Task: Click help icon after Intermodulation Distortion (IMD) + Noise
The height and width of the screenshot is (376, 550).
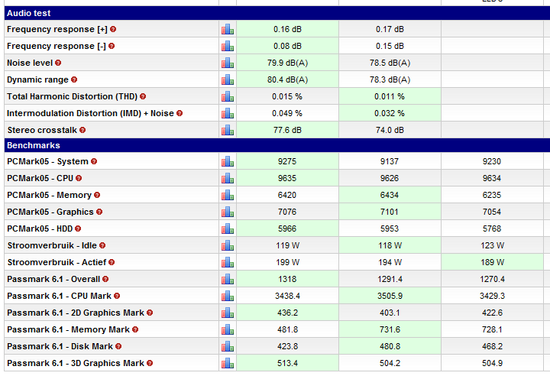Action: 180,113
